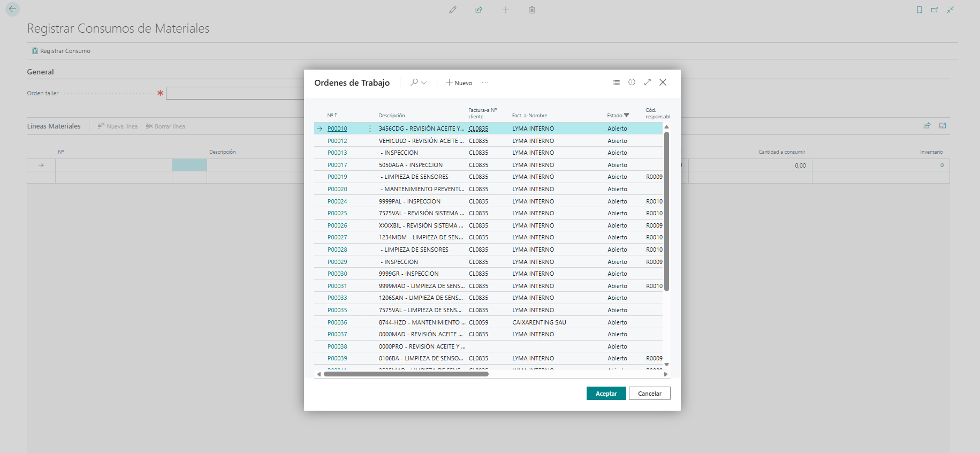Open the Estado column filter icon
Image resolution: width=980 pixels, height=453 pixels.
click(x=627, y=116)
